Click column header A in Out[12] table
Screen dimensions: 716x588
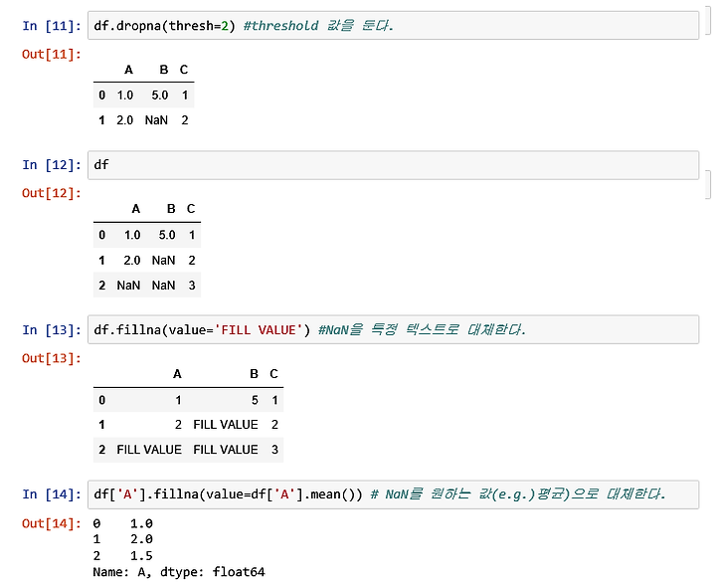tap(135, 209)
